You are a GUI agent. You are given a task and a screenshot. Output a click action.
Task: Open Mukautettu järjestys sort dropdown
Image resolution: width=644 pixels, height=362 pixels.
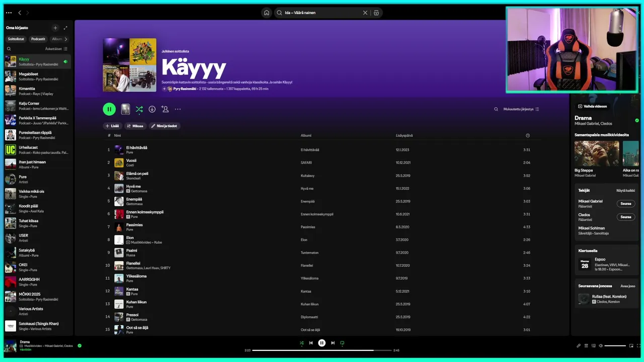(521, 109)
